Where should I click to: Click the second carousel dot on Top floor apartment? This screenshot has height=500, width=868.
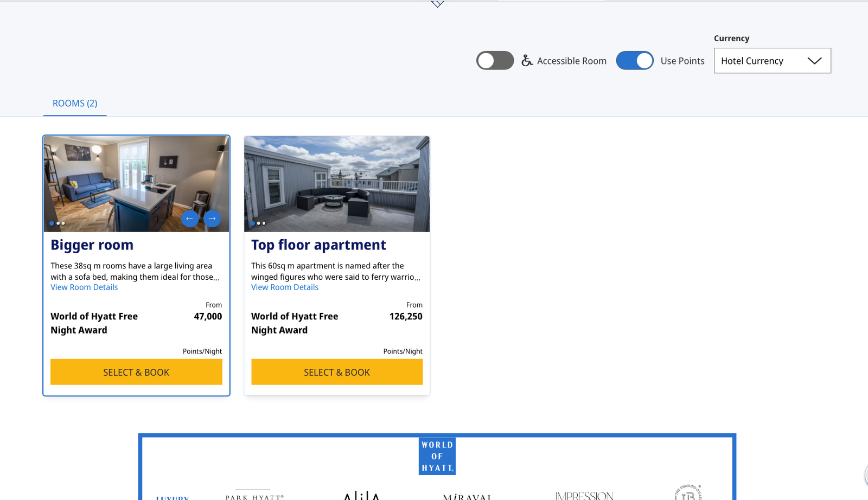point(258,223)
